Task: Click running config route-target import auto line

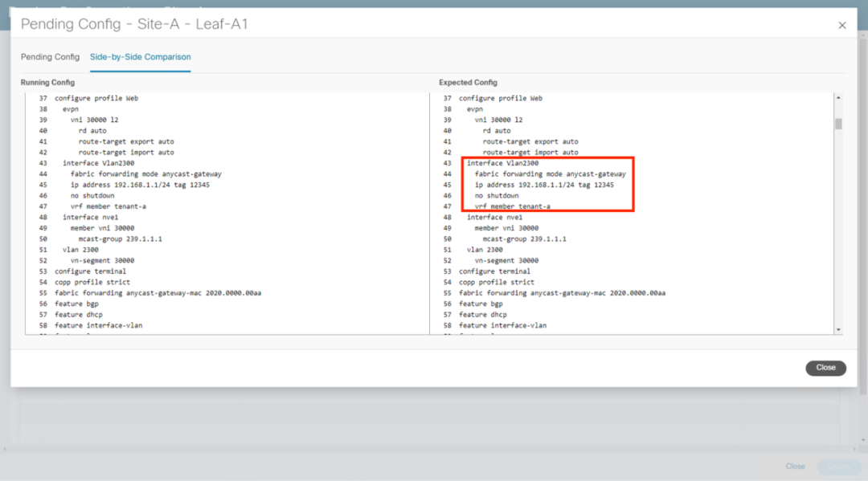Action: click(x=126, y=153)
